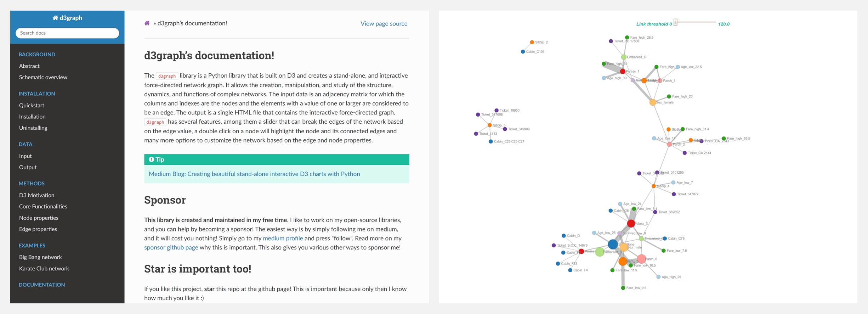Select Karate Club network example
Viewport: 868px width, 314px height.
pyautogui.click(x=44, y=269)
